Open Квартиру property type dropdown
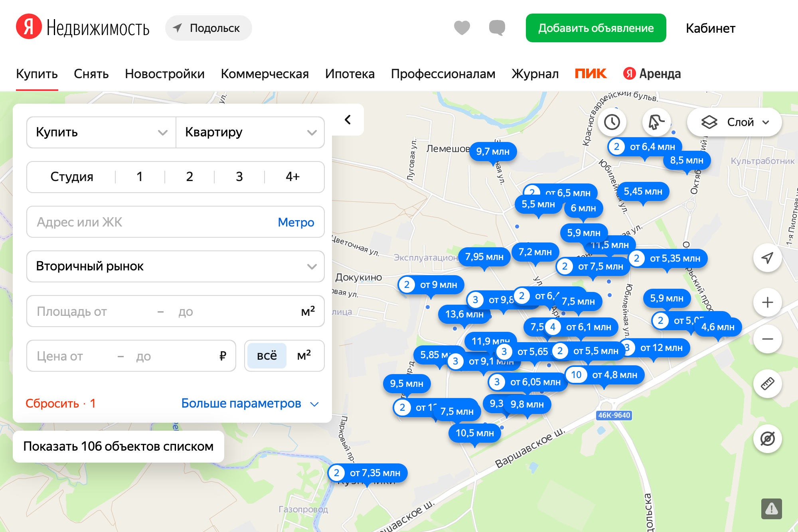Screen dimensions: 798x532 click(250, 132)
